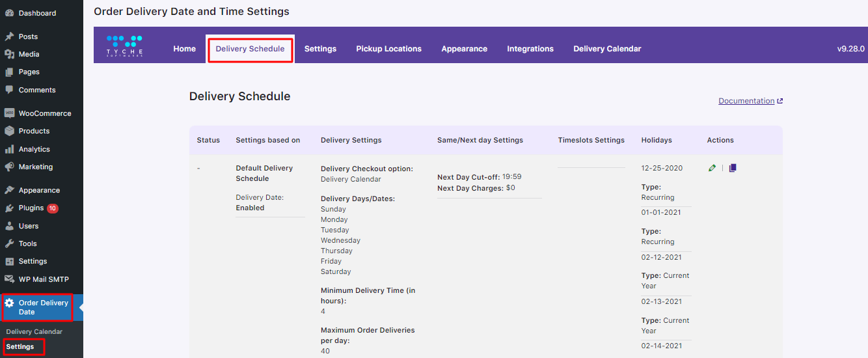Click the Dashboard icon in sidebar

click(x=9, y=13)
